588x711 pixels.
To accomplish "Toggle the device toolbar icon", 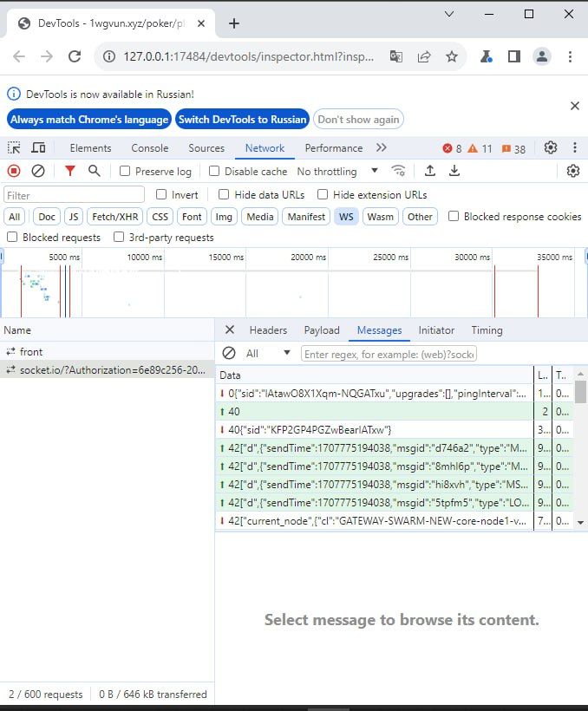I will point(38,148).
